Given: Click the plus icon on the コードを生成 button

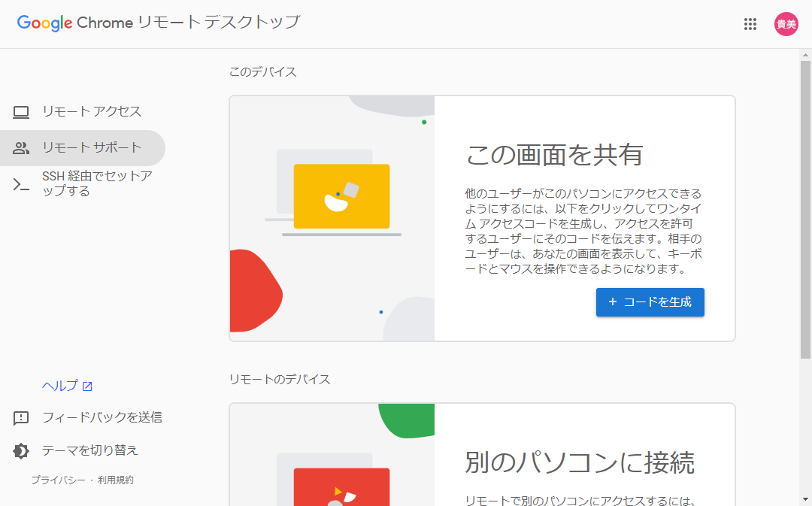Looking at the screenshot, I should [x=612, y=301].
